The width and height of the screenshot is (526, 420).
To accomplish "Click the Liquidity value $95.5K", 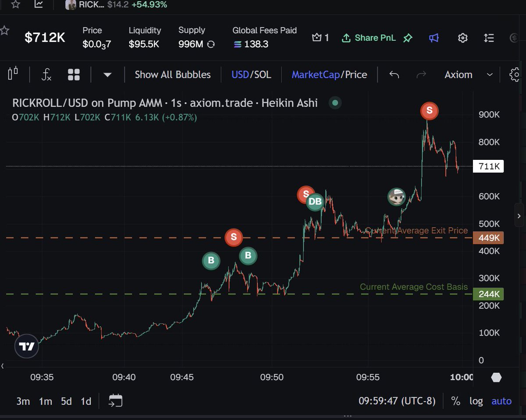I will (144, 44).
